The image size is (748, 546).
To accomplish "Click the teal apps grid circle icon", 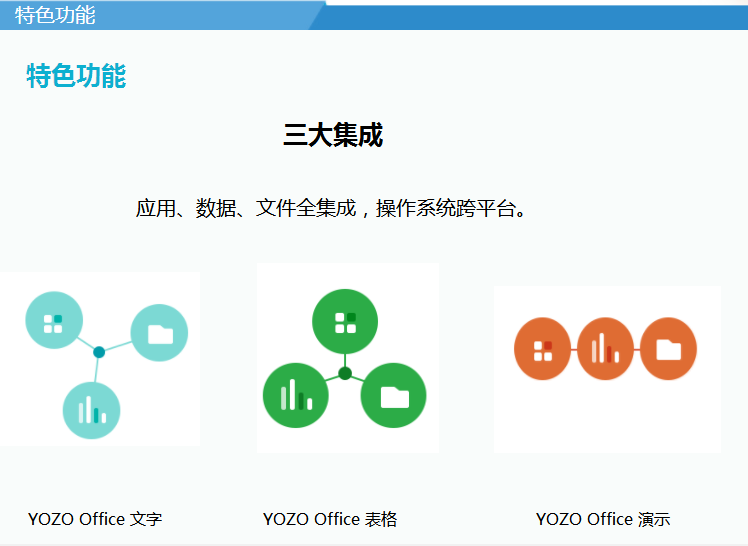I will 54,320.
